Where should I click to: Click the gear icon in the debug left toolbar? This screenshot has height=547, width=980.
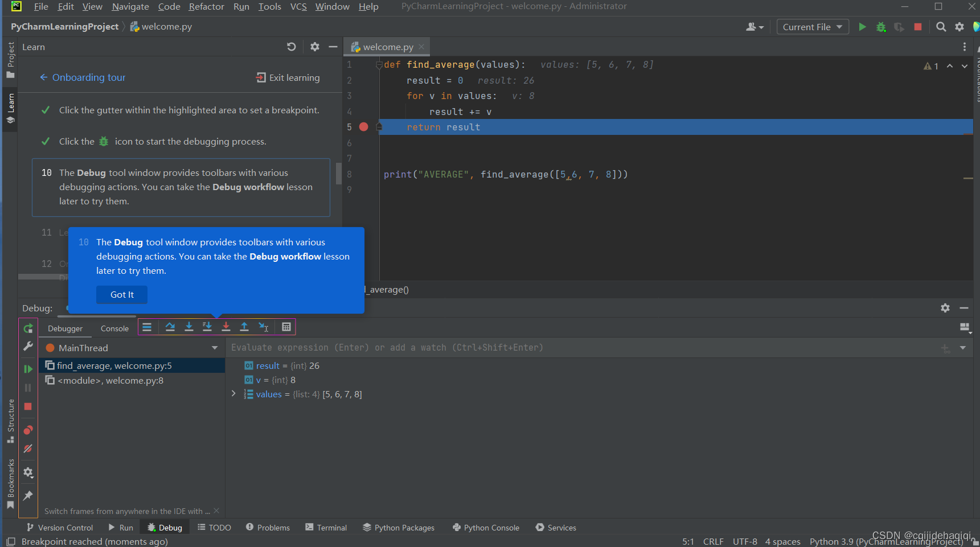(x=28, y=472)
